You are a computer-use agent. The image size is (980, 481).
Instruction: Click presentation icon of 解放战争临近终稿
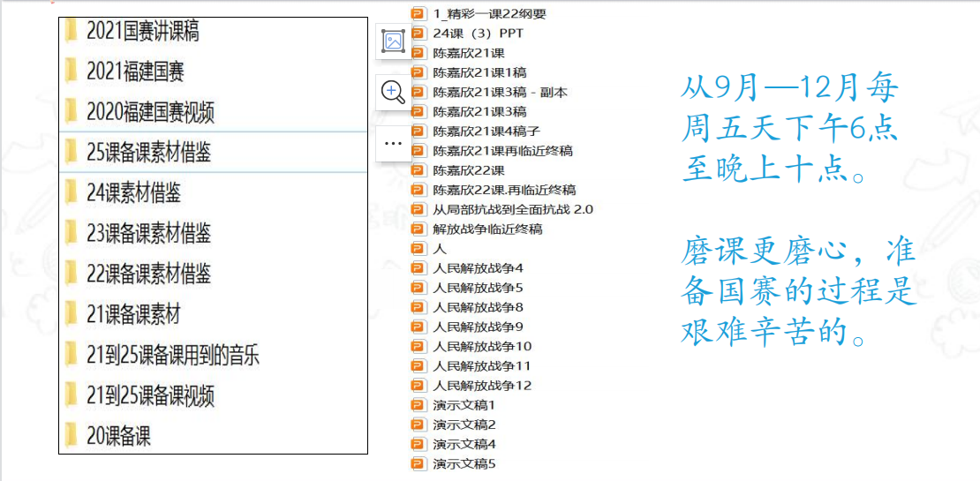(x=418, y=229)
